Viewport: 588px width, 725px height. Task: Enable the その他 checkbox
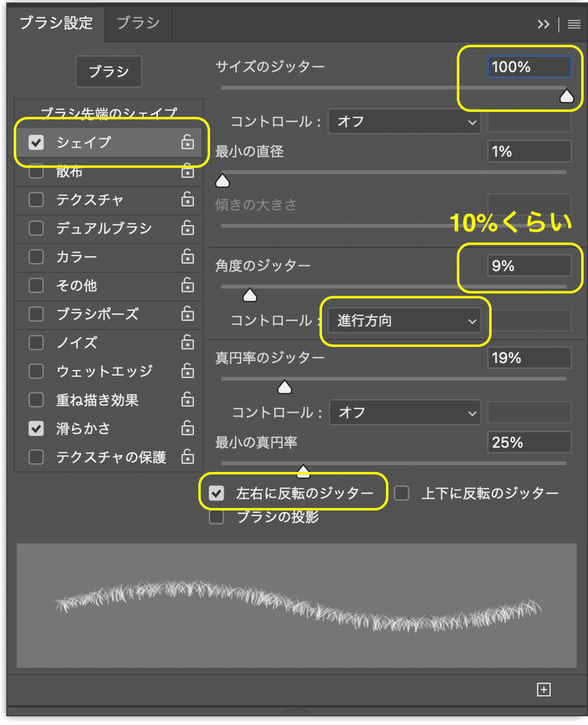36,286
